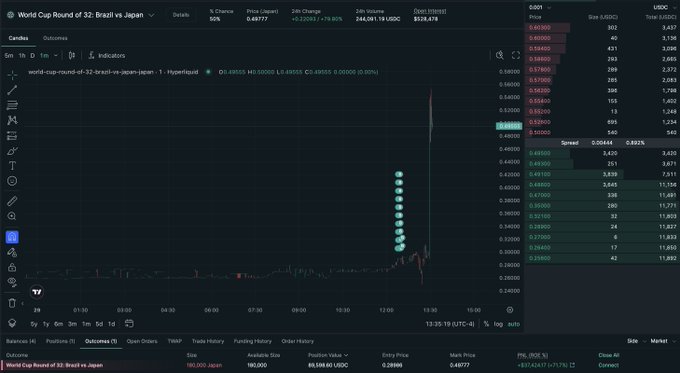The width and height of the screenshot is (680, 373).
Task: Open the 0.001 price grouping dropdown
Action: click(540, 7)
